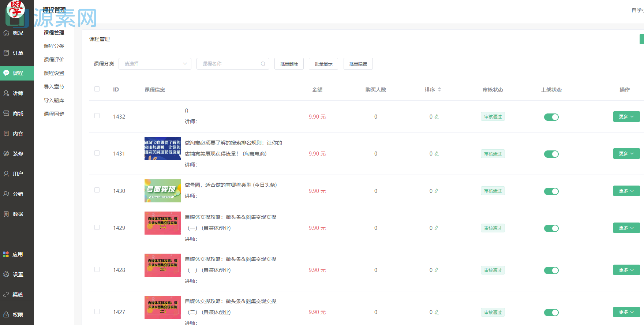Click 审核通过 tag for course 1432
Viewport: 644px width, 325px height.
[493, 117]
